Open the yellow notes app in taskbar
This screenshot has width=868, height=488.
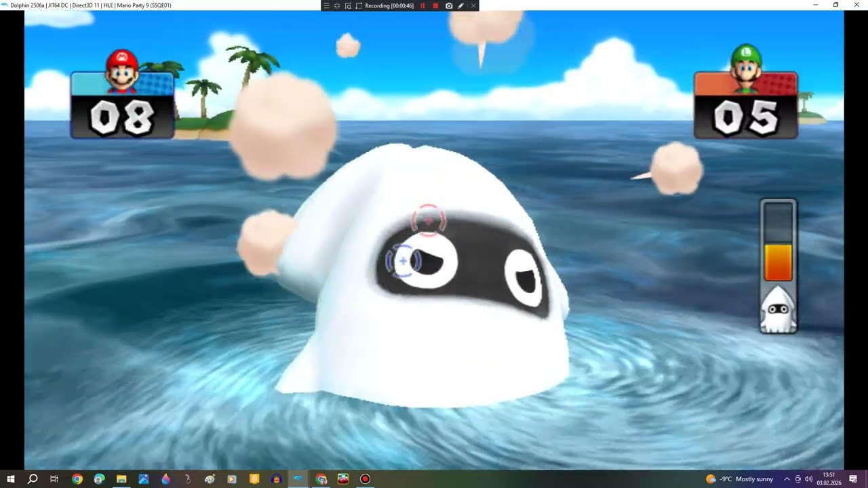254,479
